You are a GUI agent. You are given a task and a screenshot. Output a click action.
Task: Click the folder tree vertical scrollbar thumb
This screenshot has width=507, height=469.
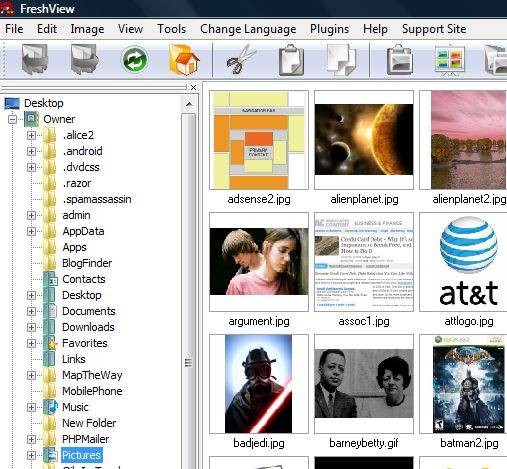189,290
